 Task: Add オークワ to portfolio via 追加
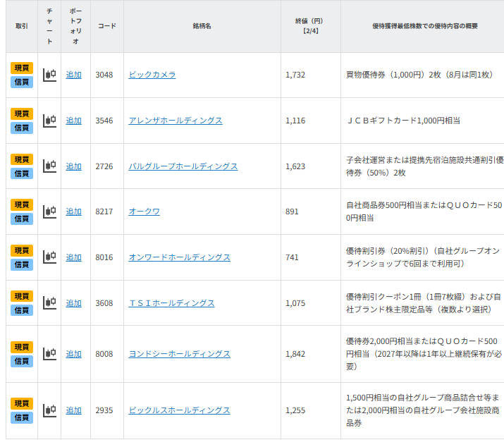click(x=73, y=212)
